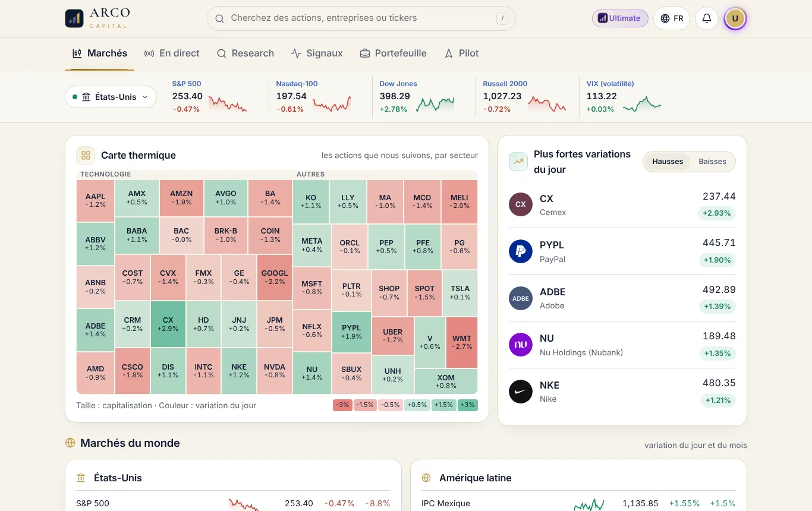Screen dimensions: 812x511
Task: Open the États-Unis market dropdown
Action: pyautogui.click(x=111, y=97)
